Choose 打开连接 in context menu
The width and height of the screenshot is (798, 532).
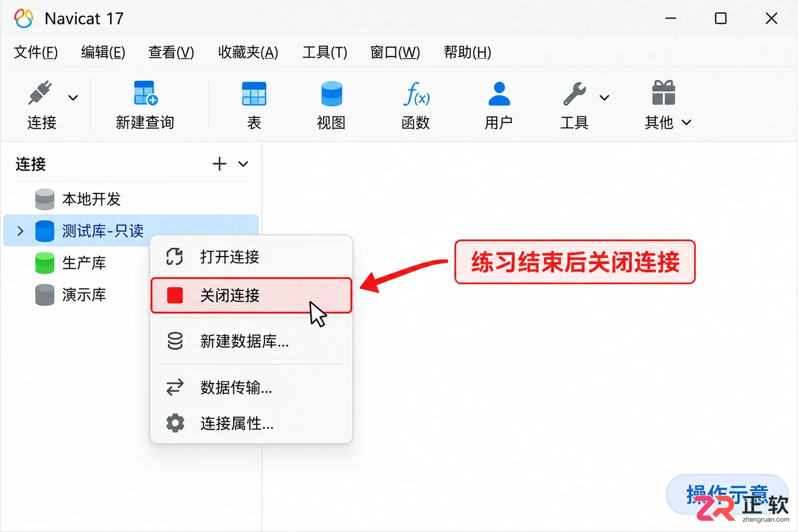(252, 257)
